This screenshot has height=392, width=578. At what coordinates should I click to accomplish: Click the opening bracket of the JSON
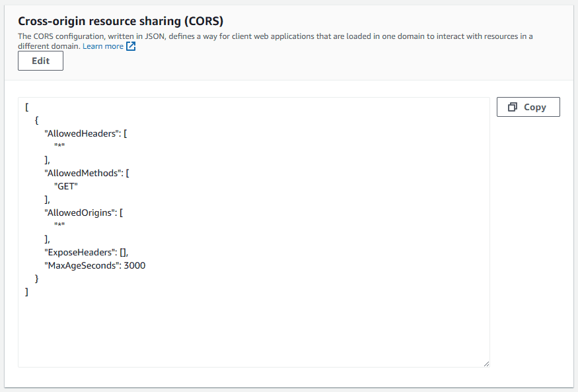click(x=26, y=106)
